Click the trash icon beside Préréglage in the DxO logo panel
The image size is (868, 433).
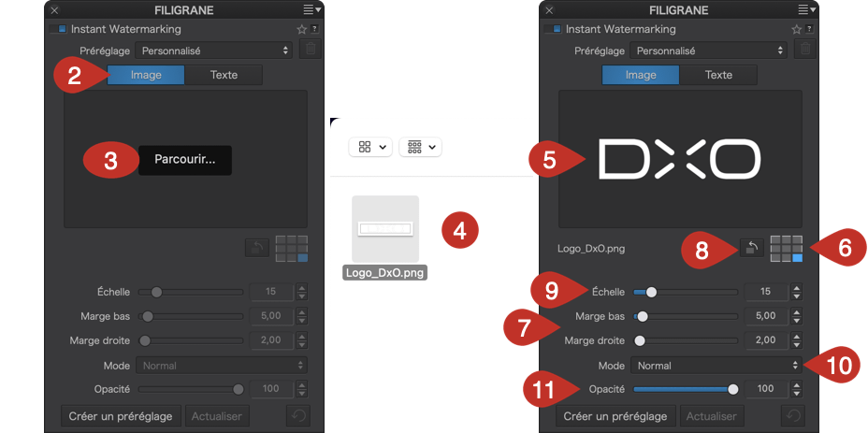coord(804,50)
